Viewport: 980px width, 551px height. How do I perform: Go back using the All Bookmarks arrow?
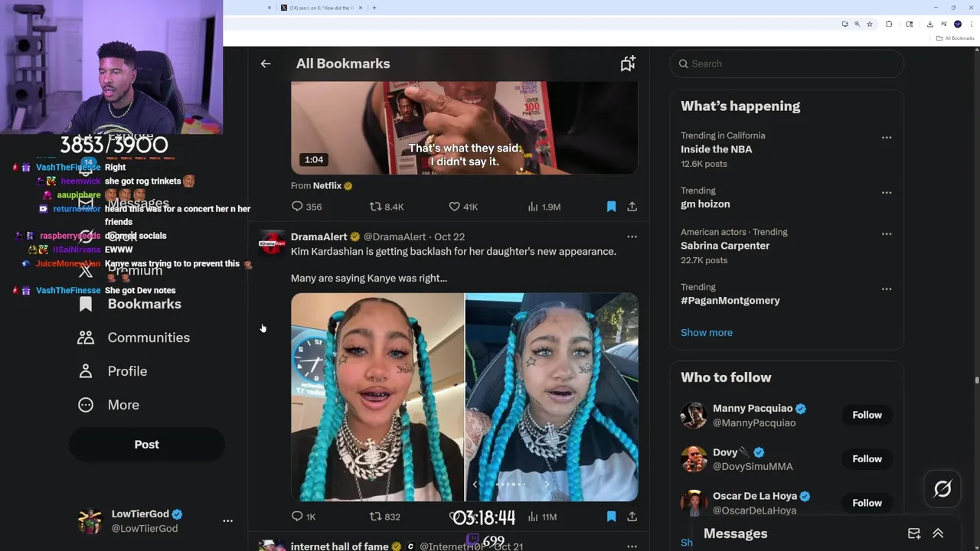pyautogui.click(x=266, y=64)
